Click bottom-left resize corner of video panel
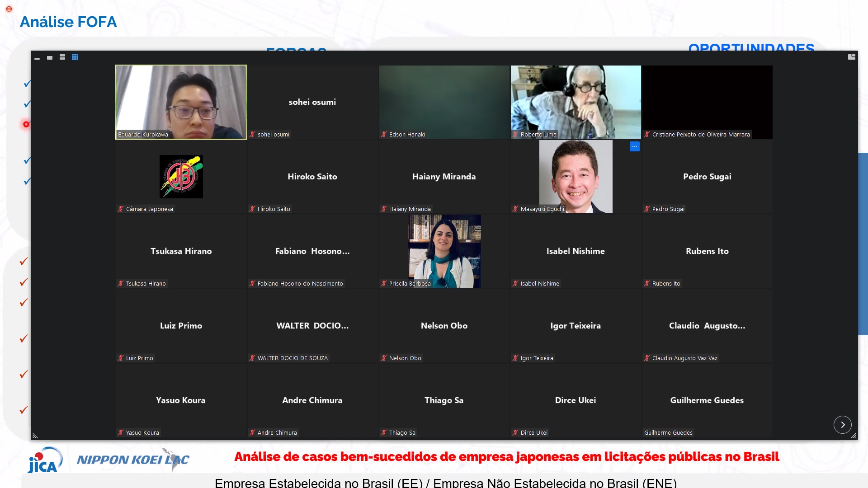868x488 pixels. click(x=35, y=436)
